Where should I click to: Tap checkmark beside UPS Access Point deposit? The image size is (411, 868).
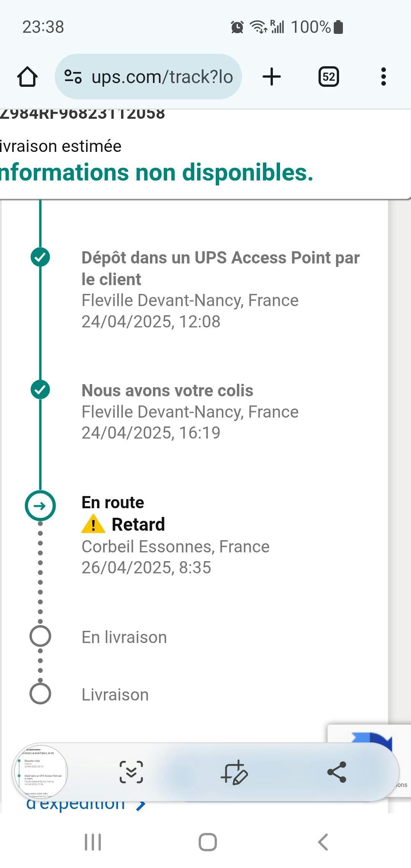pyautogui.click(x=40, y=257)
